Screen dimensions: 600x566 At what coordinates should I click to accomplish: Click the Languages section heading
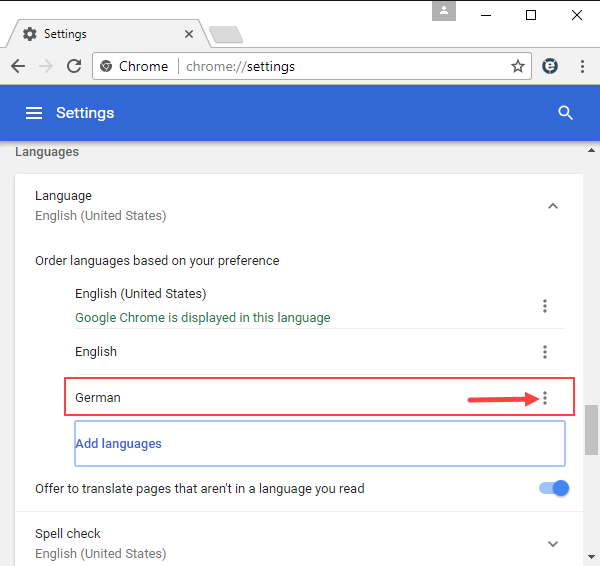(x=47, y=152)
